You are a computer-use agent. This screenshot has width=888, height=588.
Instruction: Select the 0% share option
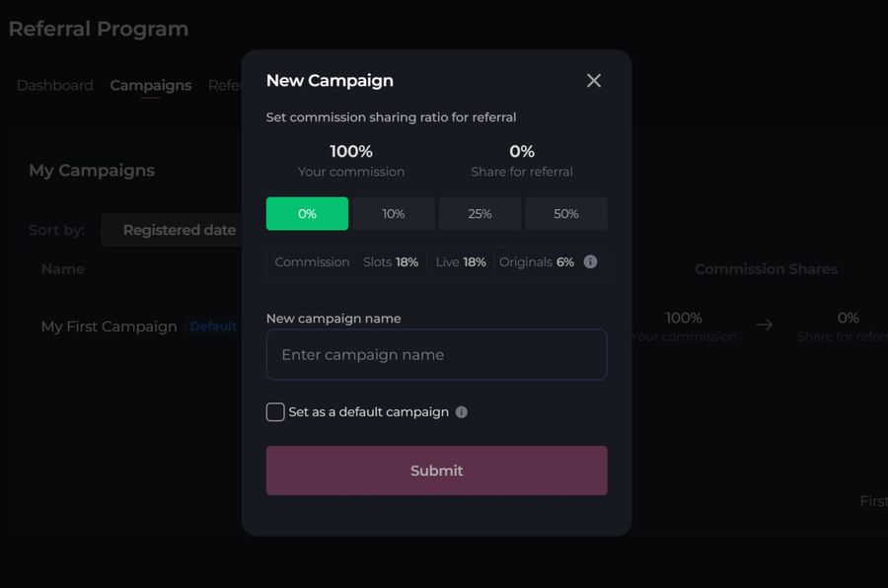click(x=307, y=213)
